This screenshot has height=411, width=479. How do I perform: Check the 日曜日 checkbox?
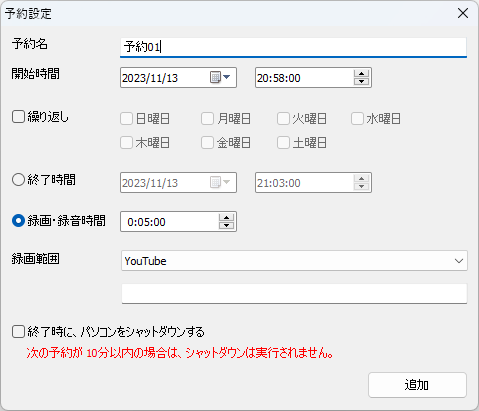click(x=126, y=119)
